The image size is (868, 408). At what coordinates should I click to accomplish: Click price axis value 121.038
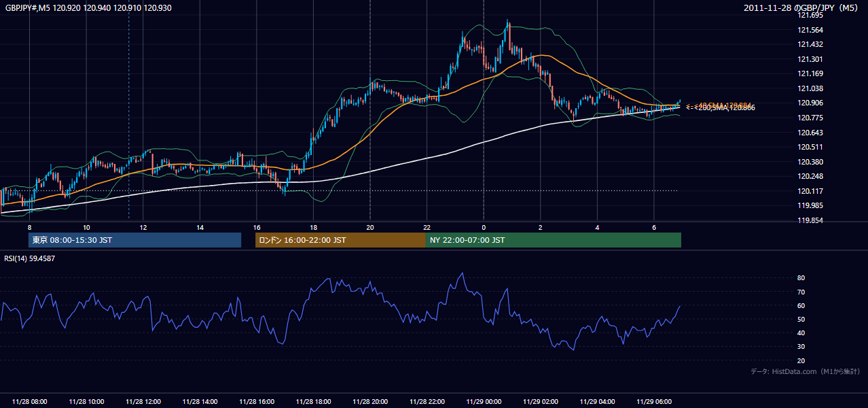click(810, 88)
